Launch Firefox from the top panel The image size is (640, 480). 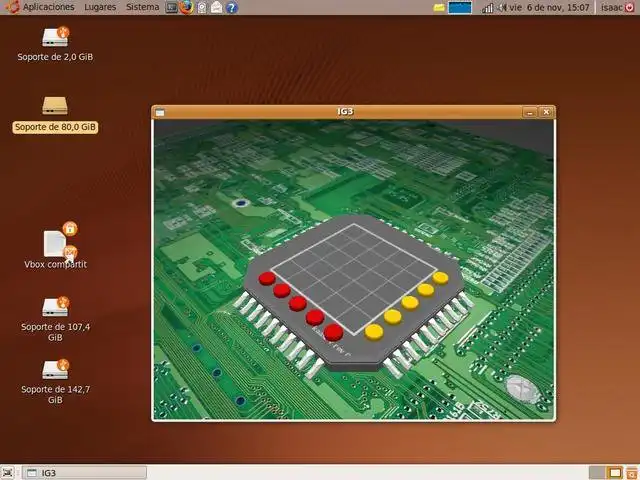pos(186,7)
